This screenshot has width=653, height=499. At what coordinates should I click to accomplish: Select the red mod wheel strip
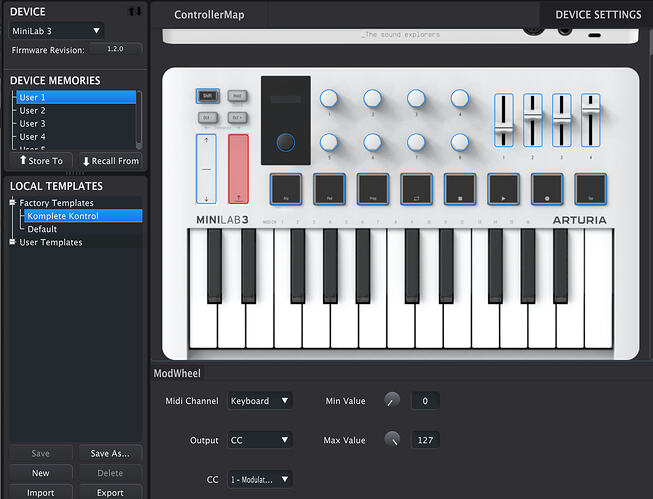click(238, 169)
